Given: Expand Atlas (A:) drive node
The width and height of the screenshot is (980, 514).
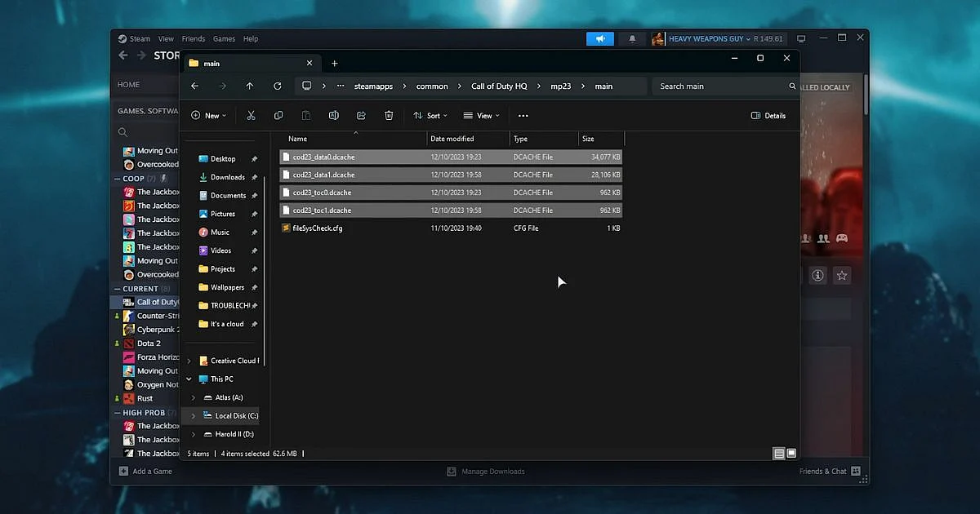Looking at the screenshot, I should click(194, 397).
